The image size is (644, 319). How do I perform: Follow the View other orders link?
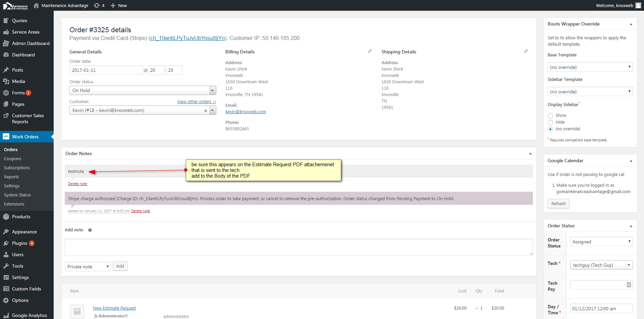(x=197, y=102)
